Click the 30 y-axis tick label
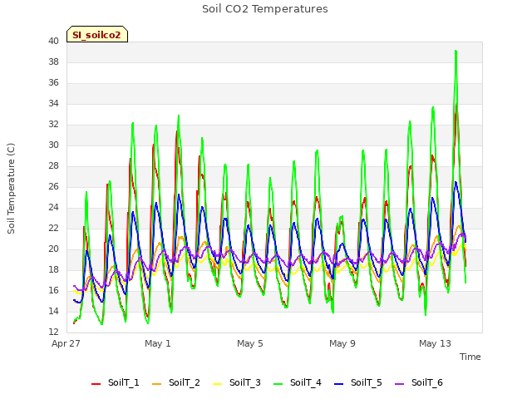 click(53, 145)
